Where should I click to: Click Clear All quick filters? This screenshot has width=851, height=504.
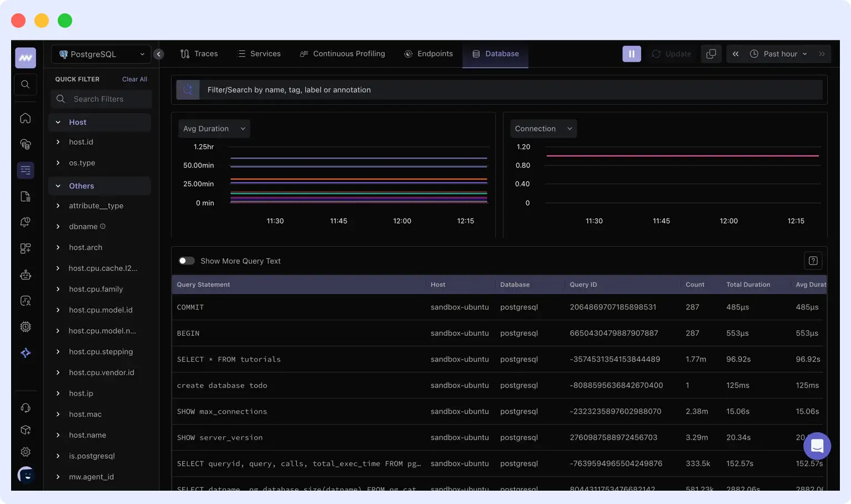pyautogui.click(x=134, y=79)
